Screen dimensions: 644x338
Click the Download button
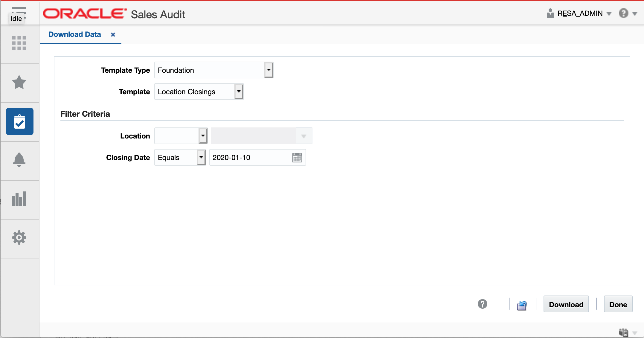coord(566,304)
